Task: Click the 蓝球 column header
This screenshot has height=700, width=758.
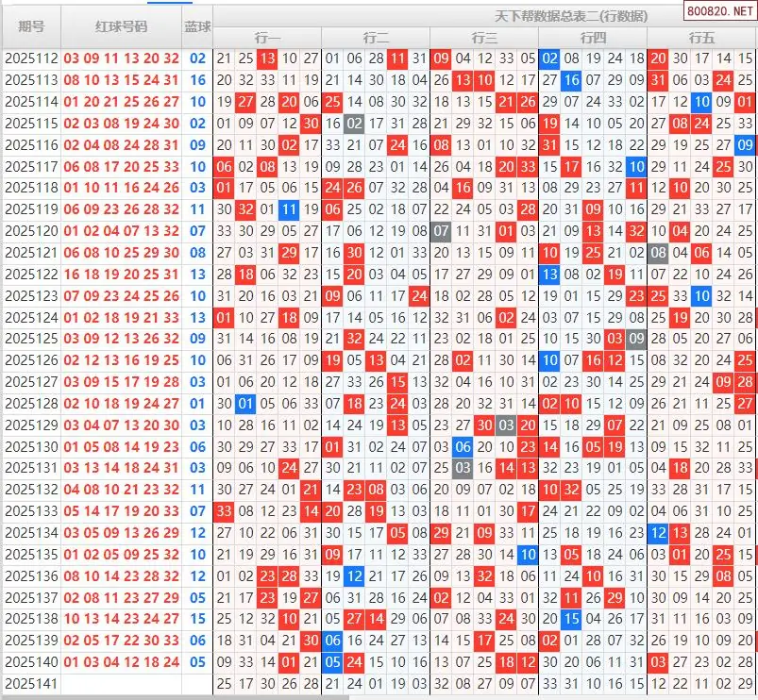Action: [x=197, y=26]
